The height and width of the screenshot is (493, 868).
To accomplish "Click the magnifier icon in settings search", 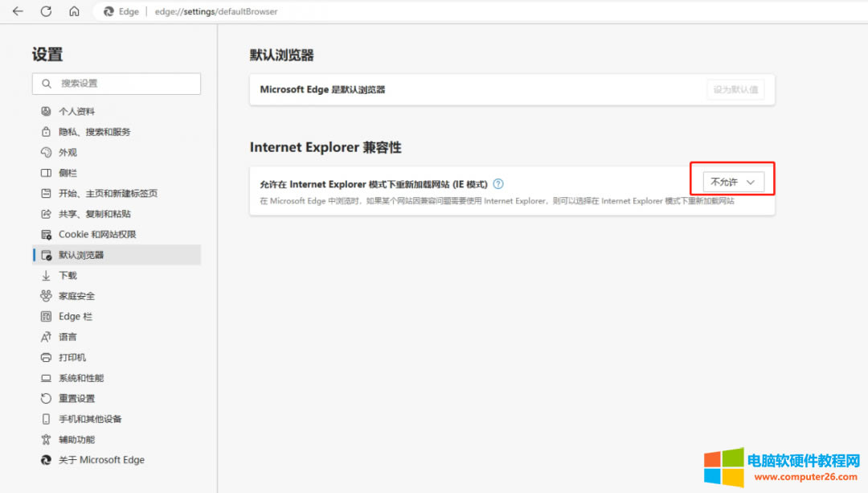I will (x=47, y=84).
